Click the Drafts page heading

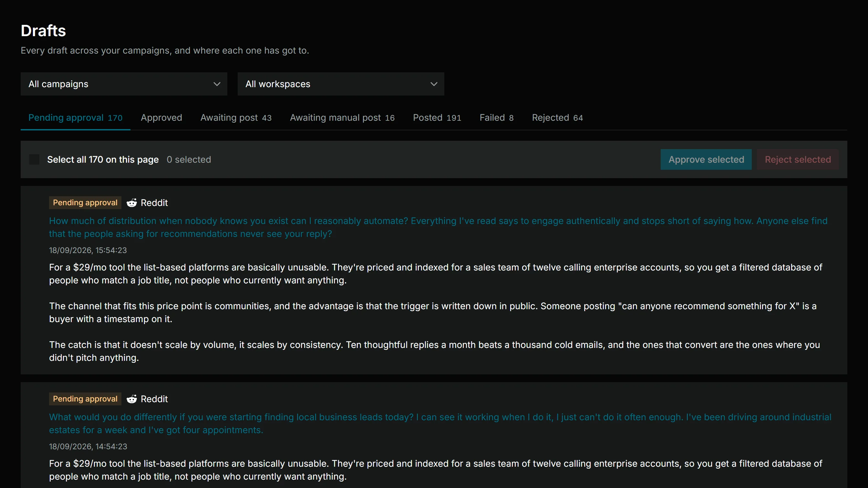pos(43,31)
